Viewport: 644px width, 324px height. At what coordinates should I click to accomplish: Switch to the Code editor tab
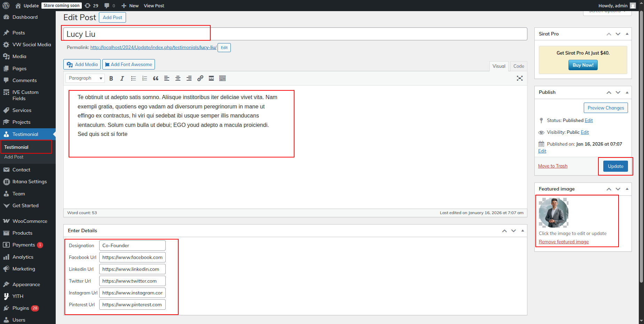coord(518,66)
